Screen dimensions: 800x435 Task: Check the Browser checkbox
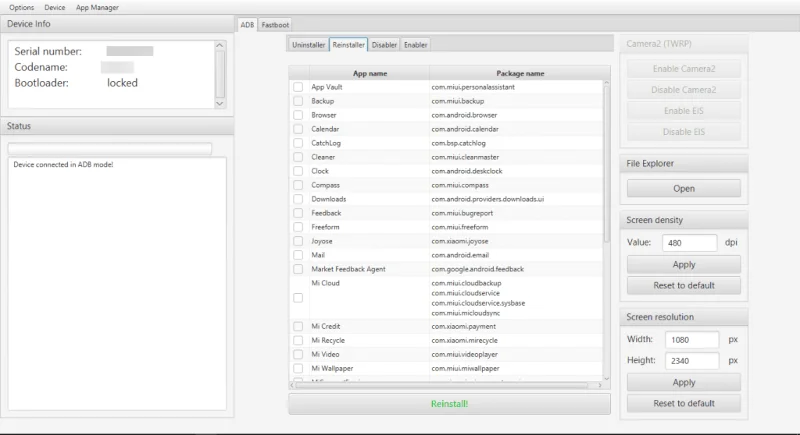point(298,115)
